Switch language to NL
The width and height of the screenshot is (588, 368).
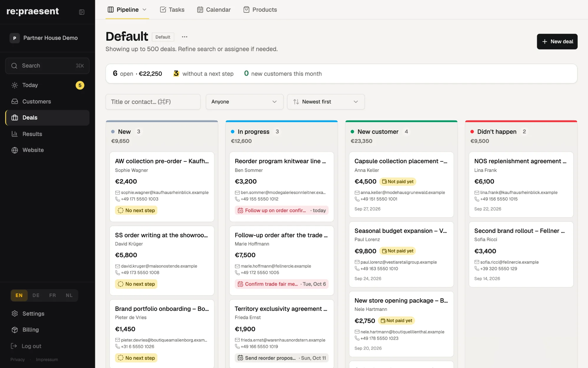tap(69, 295)
